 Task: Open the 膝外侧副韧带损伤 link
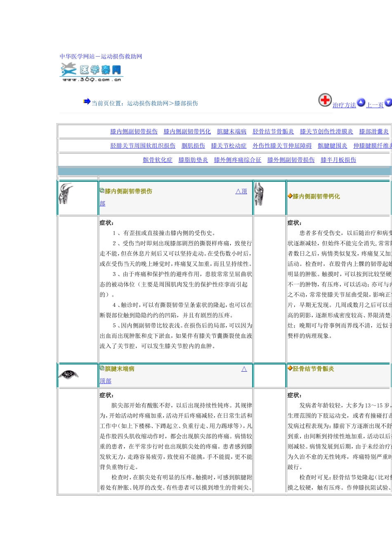[291, 160]
